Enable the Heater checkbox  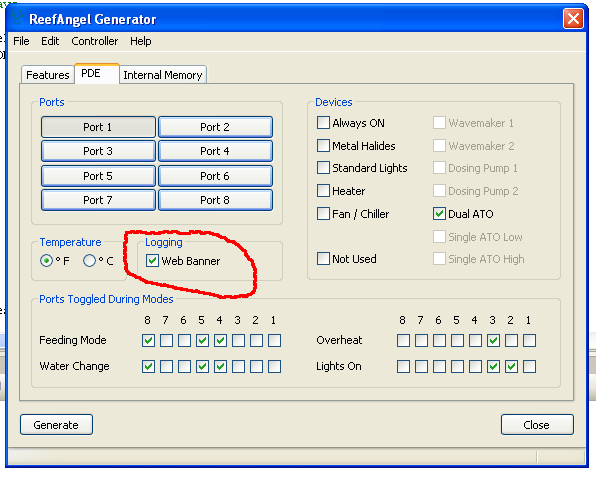pos(323,190)
